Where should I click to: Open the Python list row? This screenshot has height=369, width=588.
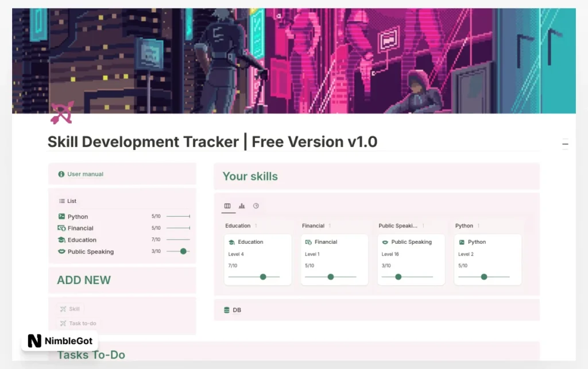(124, 217)
